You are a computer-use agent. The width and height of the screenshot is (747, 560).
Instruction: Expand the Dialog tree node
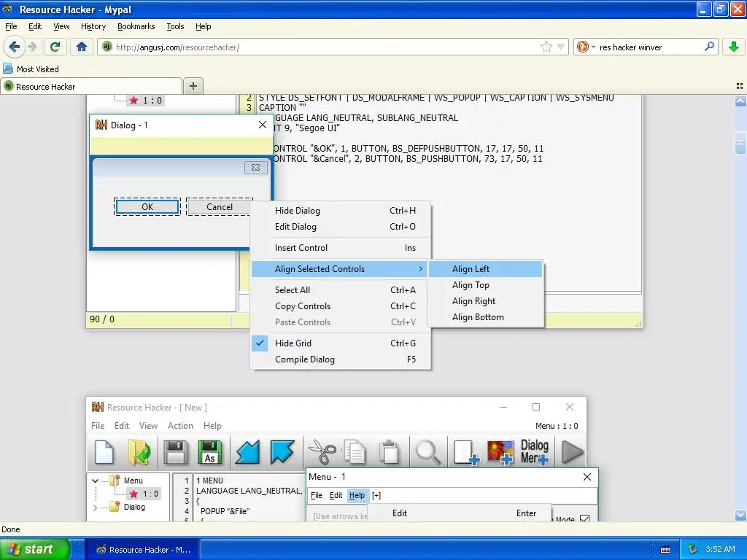(x=96, y=507)
